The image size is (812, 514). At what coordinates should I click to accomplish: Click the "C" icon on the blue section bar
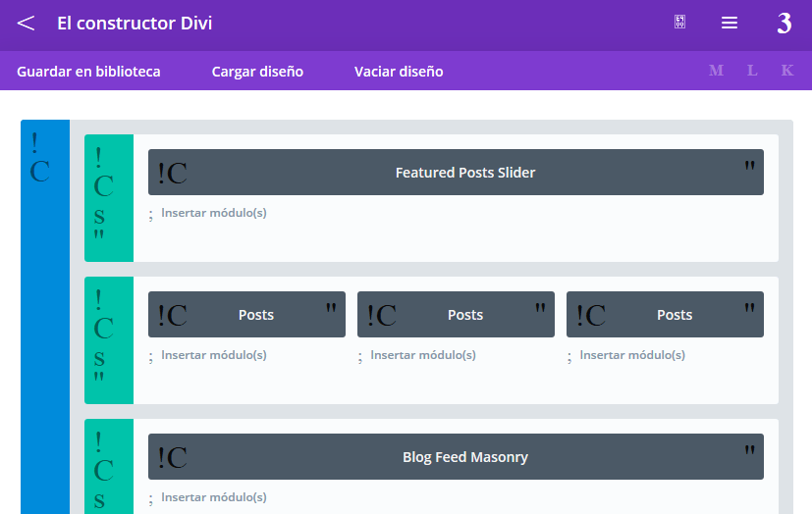40,171
